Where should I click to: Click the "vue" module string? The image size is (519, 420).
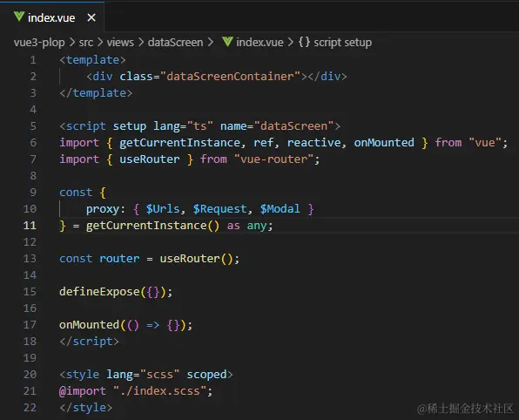point(484,143)
